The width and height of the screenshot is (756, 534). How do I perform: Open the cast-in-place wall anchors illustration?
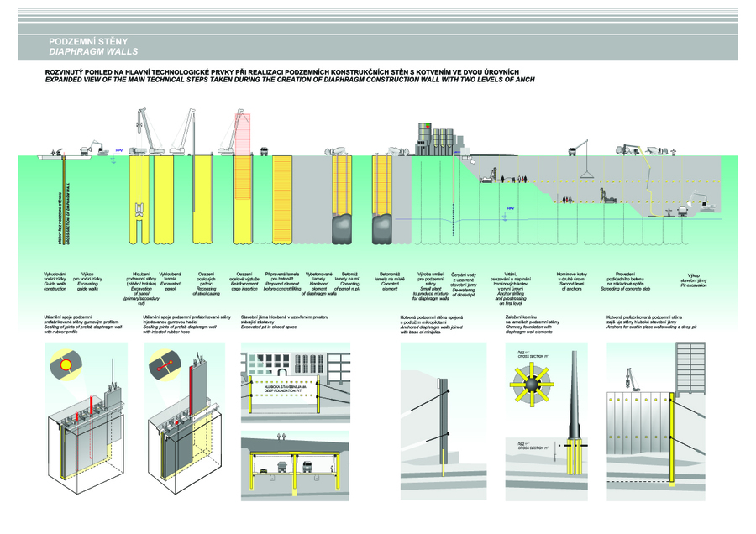point(656,421)
